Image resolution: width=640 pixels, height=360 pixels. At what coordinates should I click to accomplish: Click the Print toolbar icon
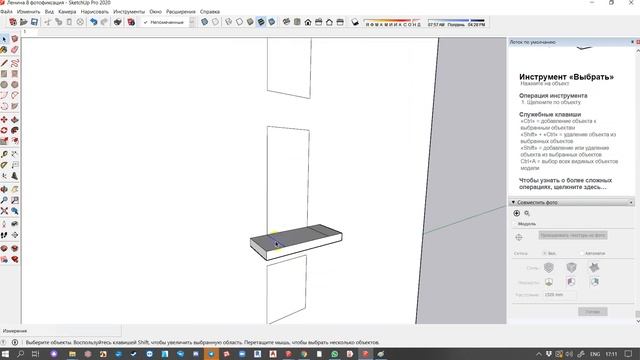(x=118, y=22)
